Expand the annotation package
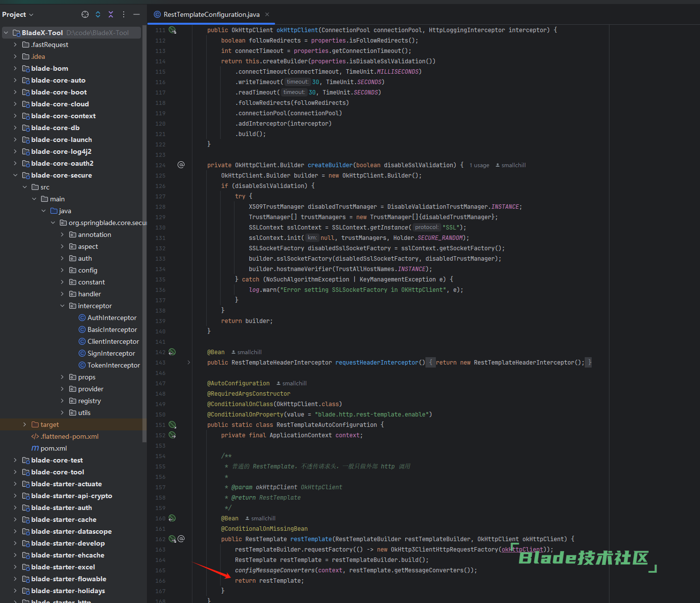This screenshot has height=603, width=700. (62, 234)
